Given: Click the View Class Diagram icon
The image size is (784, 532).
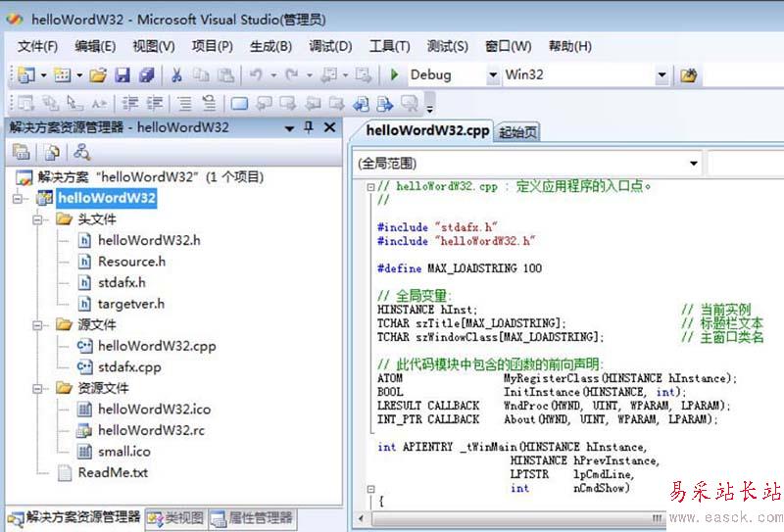Looking at the screenshot, I should [x=81, y=152].
